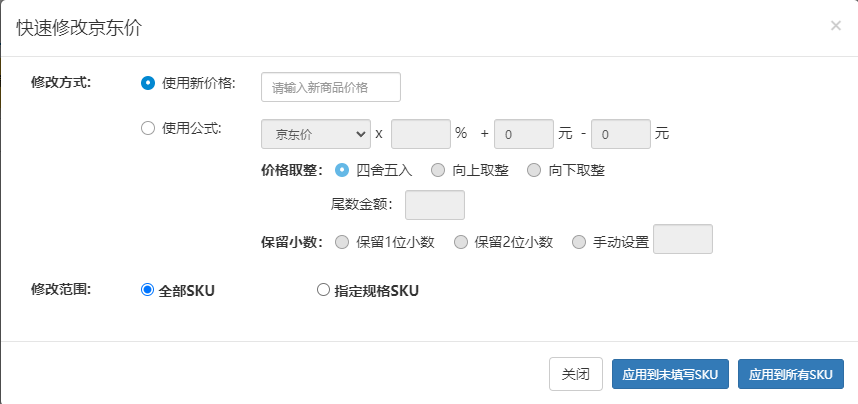Select 全部SKU as modification scope

click(x=148, y=290)
